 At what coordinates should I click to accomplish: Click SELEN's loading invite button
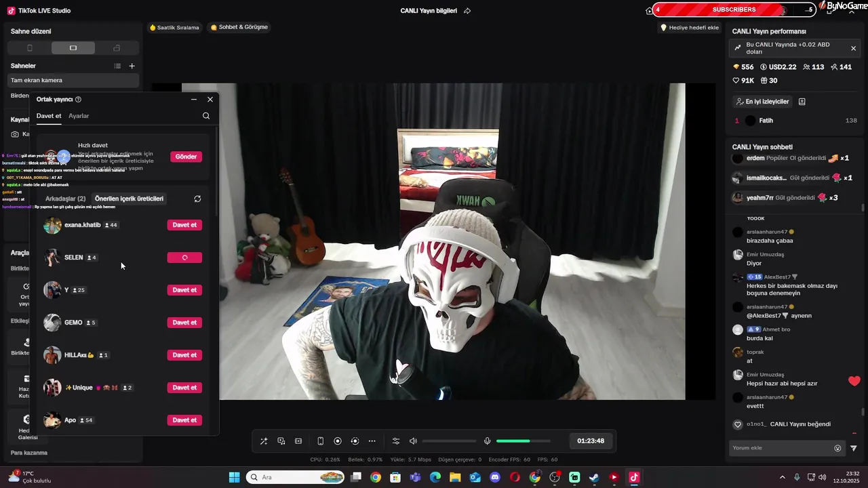coord(184,258)
